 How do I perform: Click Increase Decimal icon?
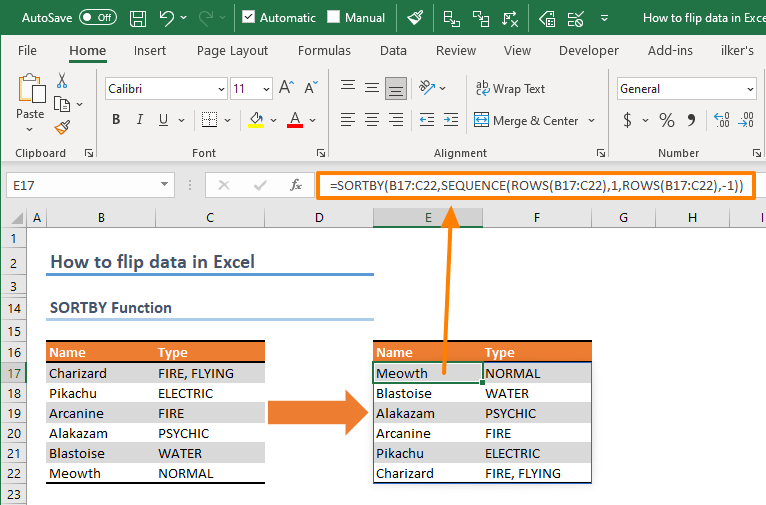coord(722,120)
